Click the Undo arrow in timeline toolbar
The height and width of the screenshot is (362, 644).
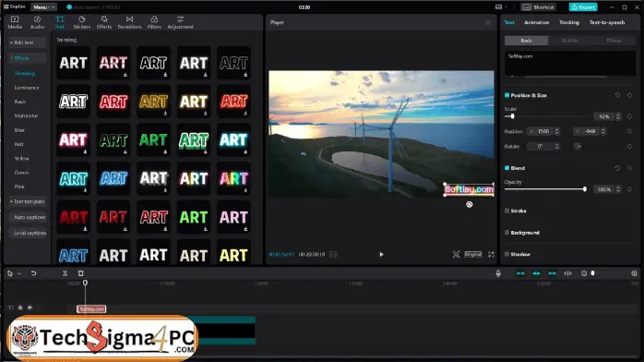pyautogui.click(x=34, y=273)
